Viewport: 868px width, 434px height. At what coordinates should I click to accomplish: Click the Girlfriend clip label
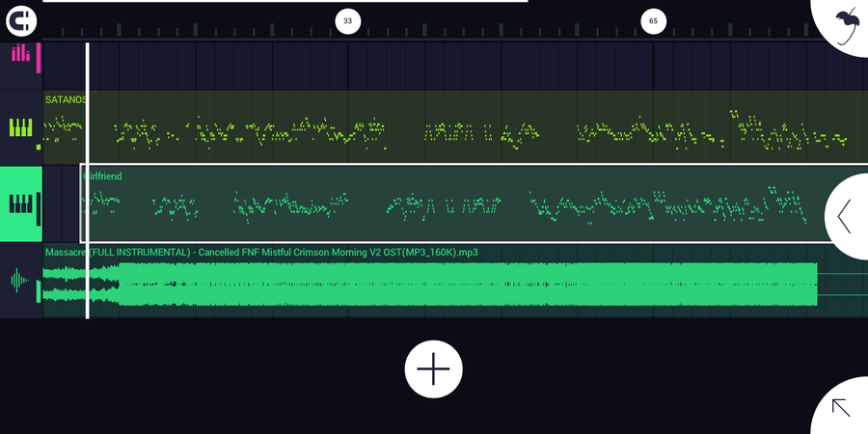tap(102, 176)
